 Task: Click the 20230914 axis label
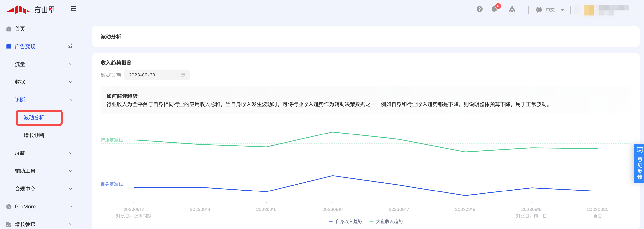200,210
